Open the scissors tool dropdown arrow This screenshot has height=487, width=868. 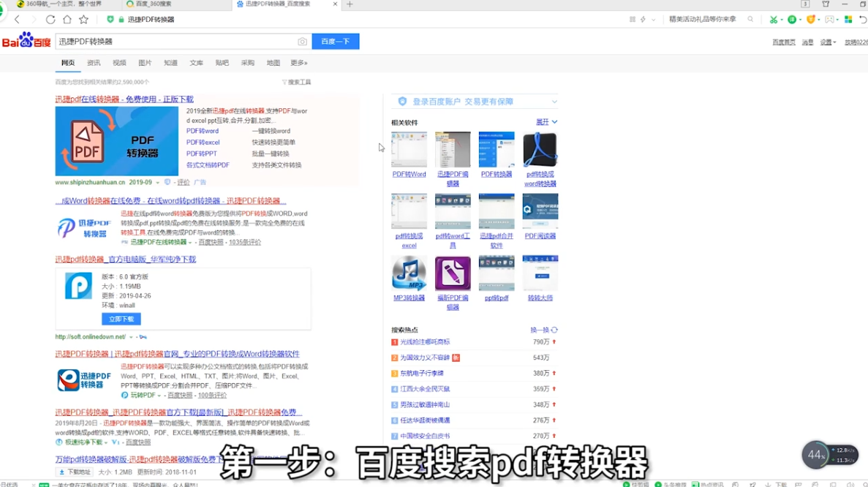click(781, 19)
